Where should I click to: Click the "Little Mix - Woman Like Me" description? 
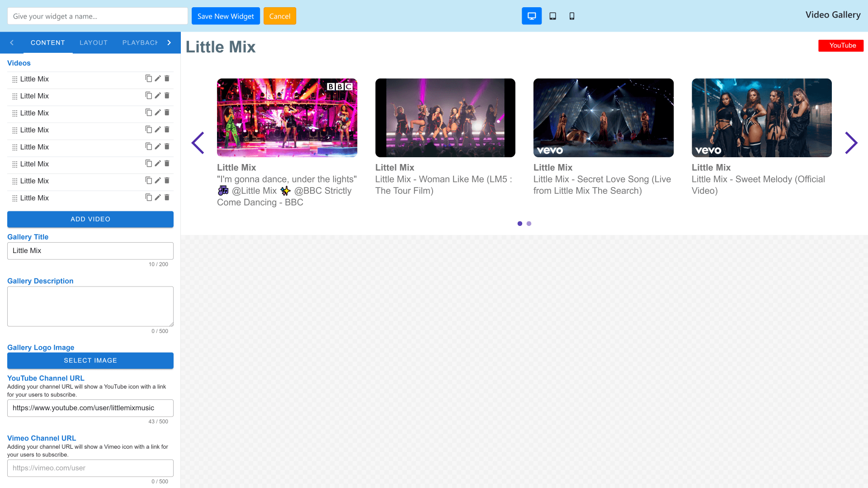point(443,185)
